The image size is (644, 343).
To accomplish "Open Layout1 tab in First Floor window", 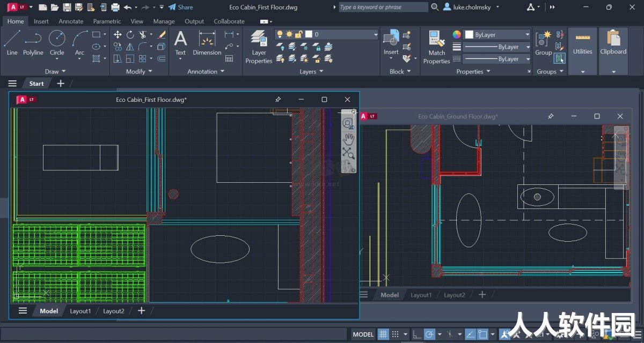I will (80, 311).
